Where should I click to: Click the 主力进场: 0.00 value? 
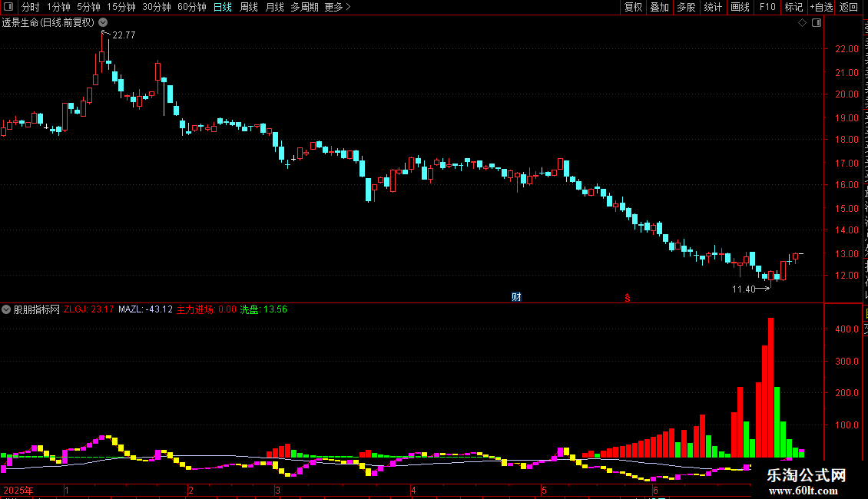(x=207, y=309)
